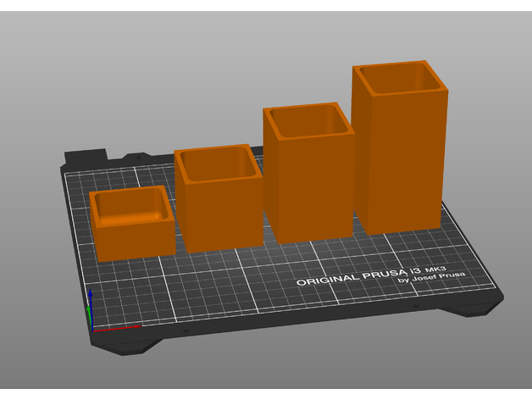Image resolution: width=532 pixels, height=400 pixels.
Task: Click inside the shortest box's hollow cavity
Action: (131, 205)
